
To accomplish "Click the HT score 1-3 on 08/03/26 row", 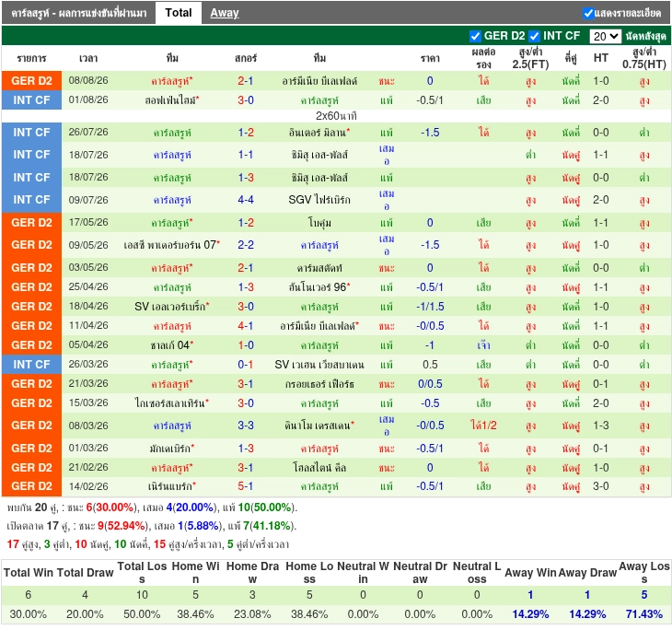I will [x=600, y=425].
